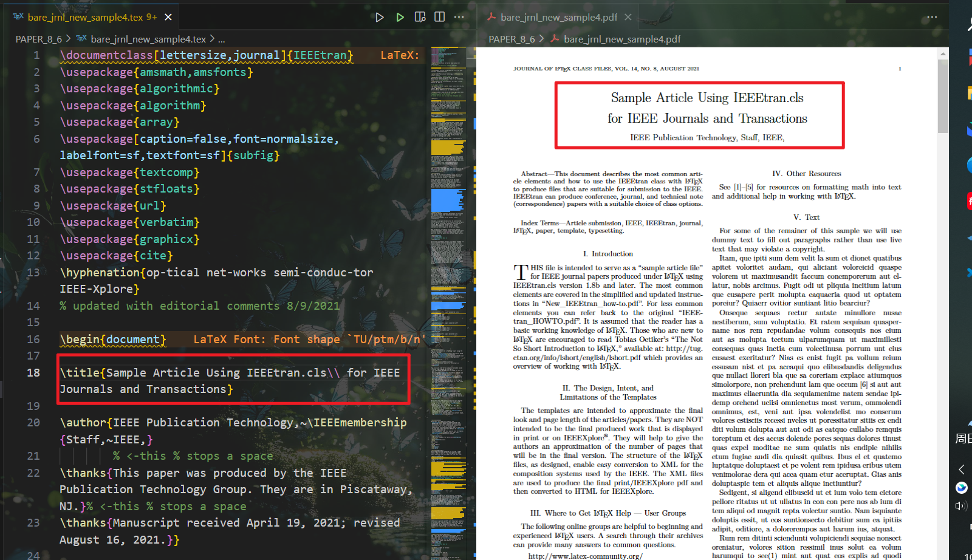Click the \hyphenation command line
The height and width of the screenshot is (560, 972).
coord(216,281)
